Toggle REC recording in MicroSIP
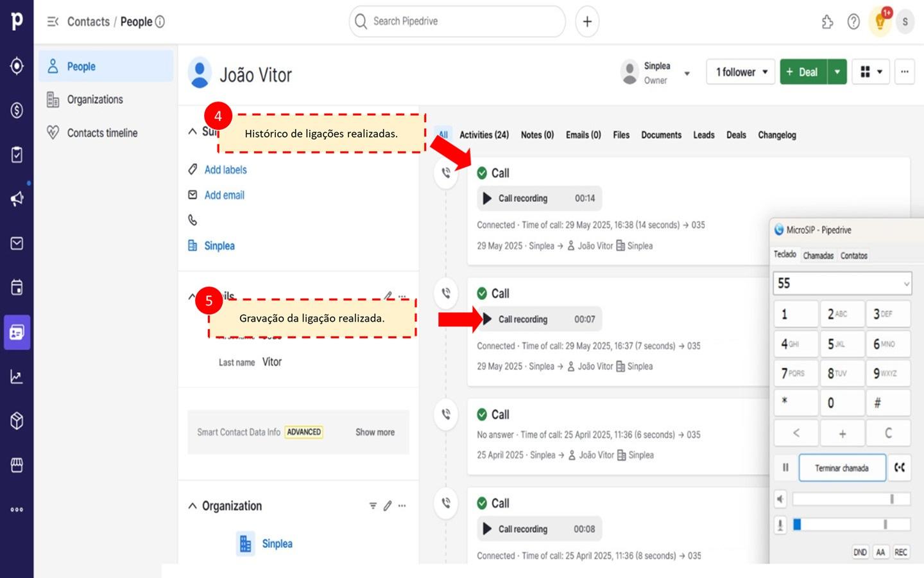 [901, 552]
